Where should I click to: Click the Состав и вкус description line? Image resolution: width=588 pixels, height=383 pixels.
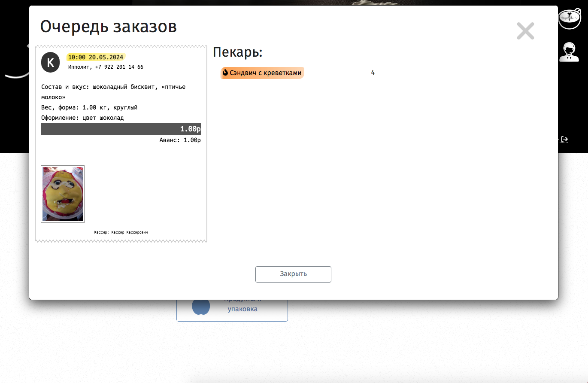(113, 92)
